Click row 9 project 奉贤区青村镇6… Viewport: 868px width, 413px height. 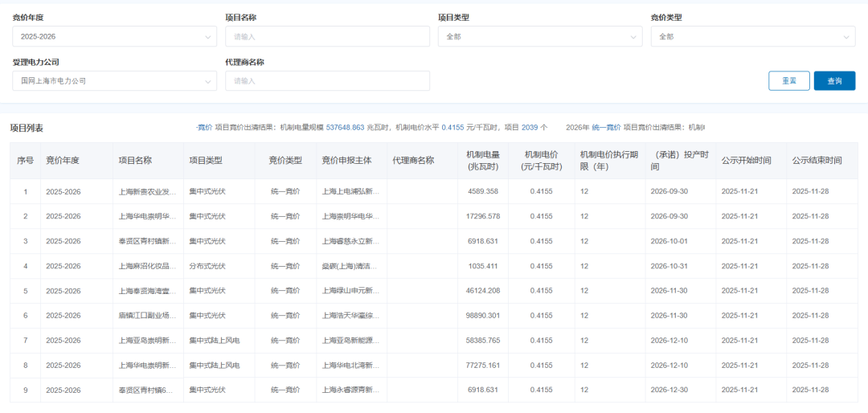[148, 391]
